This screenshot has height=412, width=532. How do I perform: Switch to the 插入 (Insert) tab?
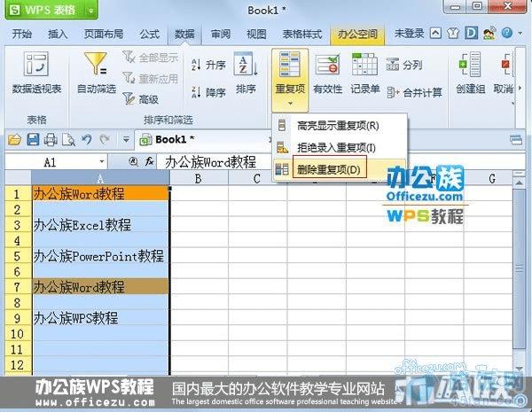pos(58,34)
